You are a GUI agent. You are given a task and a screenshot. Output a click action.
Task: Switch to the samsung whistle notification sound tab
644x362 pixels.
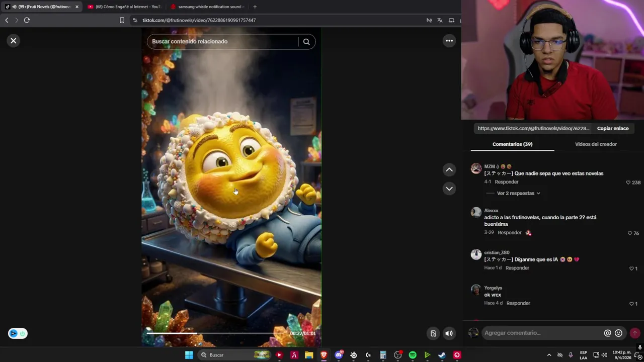point(207,7)
